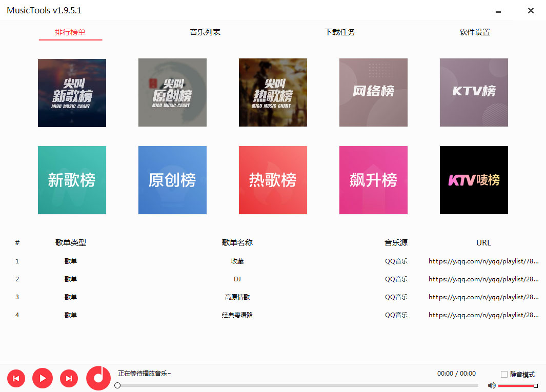This screenshot has height=392, width=546.
Task: Skip to the next track
Action: click(69, 378)
